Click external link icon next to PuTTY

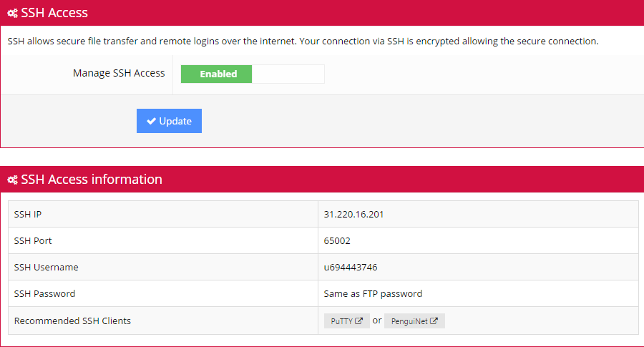point(358,321)
